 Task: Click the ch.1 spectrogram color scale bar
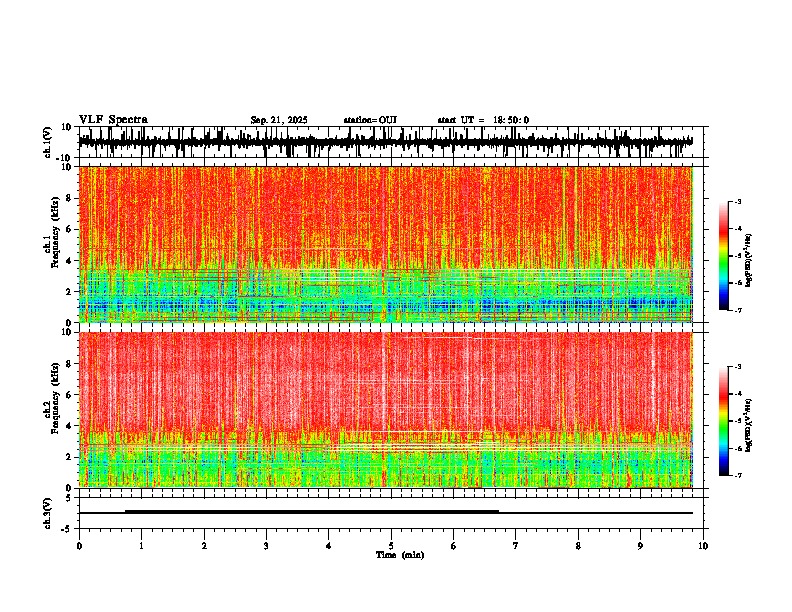coord(723,256)
